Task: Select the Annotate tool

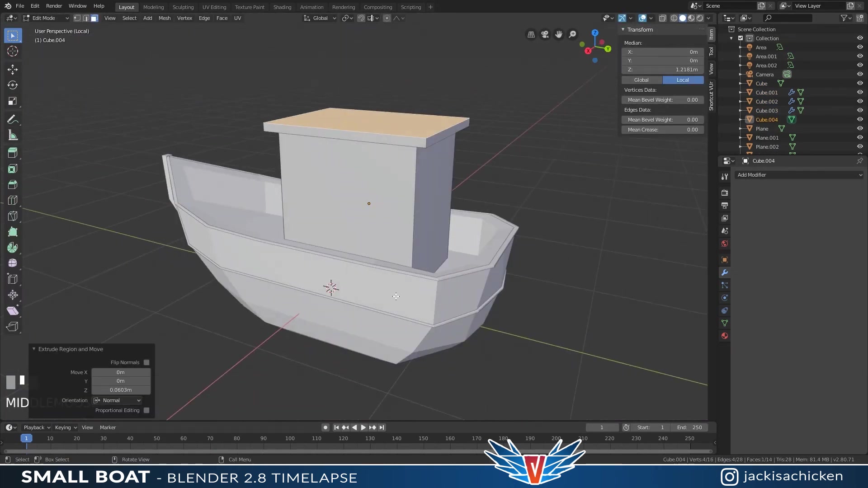Action: point(13,118)
